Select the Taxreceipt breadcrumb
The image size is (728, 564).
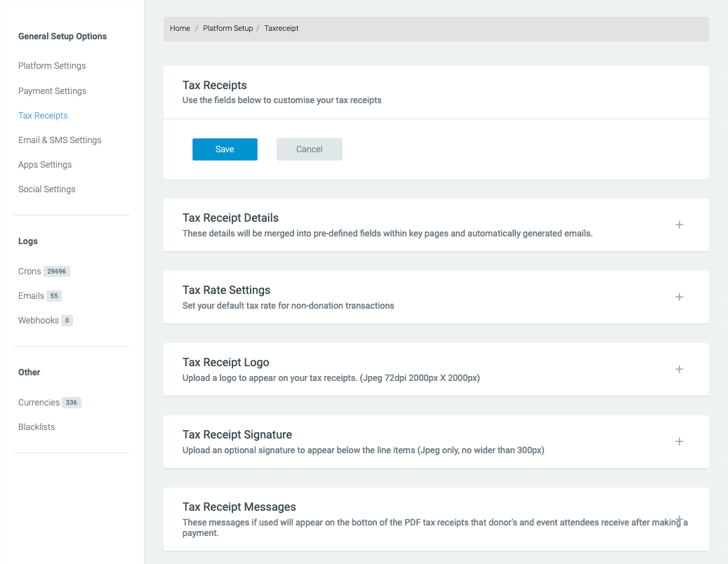[282, 28]
